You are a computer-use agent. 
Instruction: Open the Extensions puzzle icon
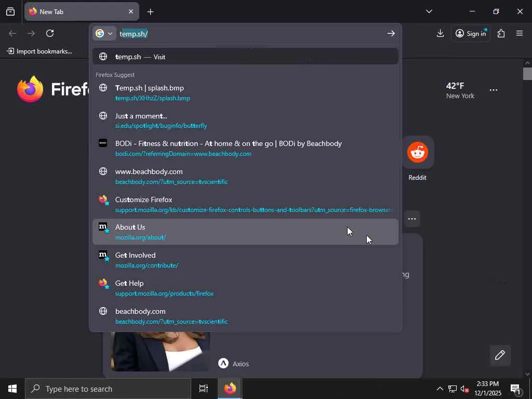coord(501,33)
